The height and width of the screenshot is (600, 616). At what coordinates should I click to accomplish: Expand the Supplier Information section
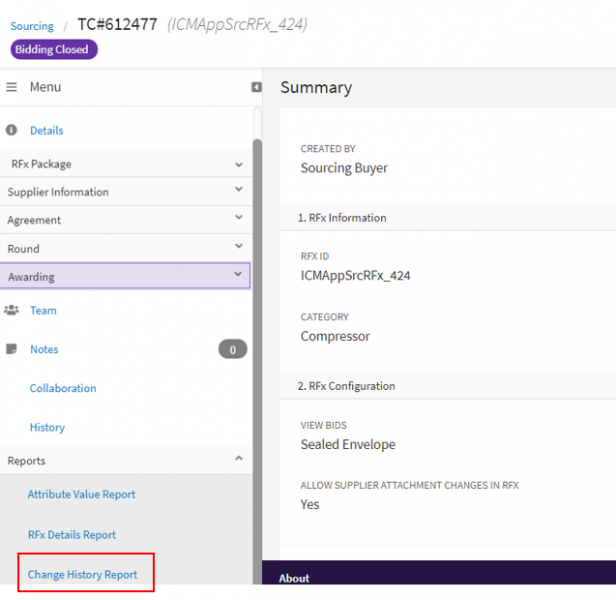238,190
